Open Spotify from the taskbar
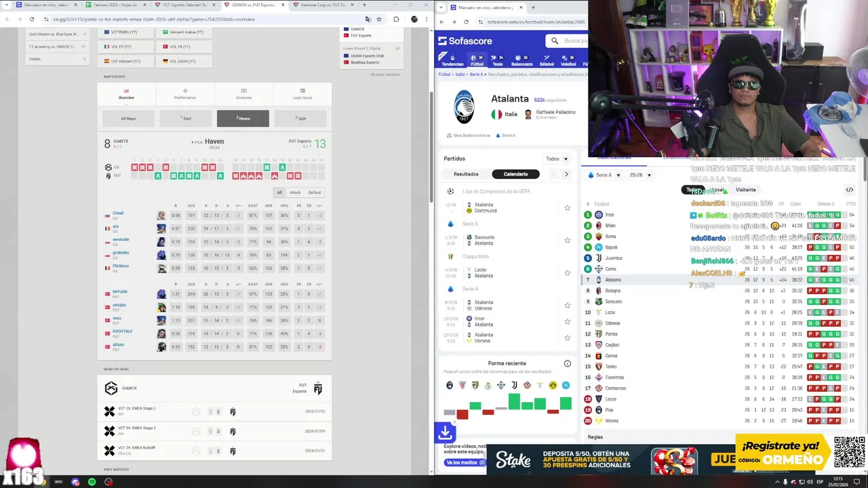Viewport: 868px width, 488px height. [92, 482]
